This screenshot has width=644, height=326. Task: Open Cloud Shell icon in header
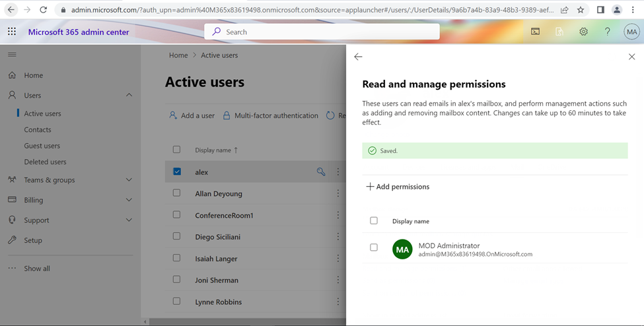point(535,32)
